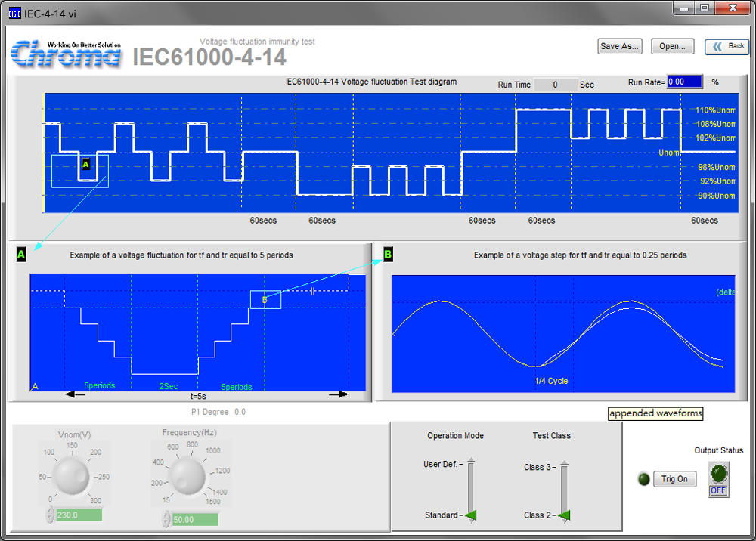The width and height of the screenshot is (756, 541).
Task: Click the Frequency value field showing 50.00
Action: (x=195, y=520)
